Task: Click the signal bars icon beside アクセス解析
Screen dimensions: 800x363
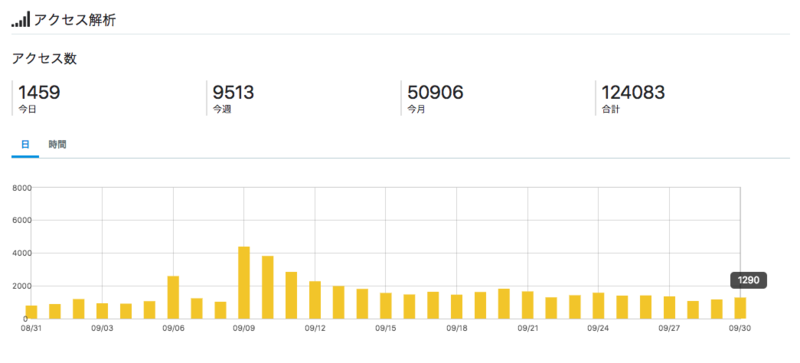Action: [20, 20]
